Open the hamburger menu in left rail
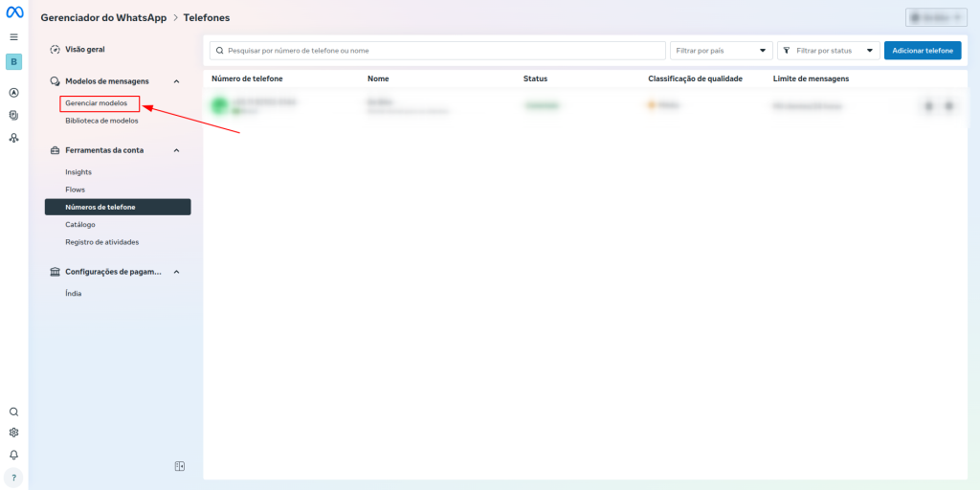The width and height of the screenshot is (980, 490). coord(13,36)
